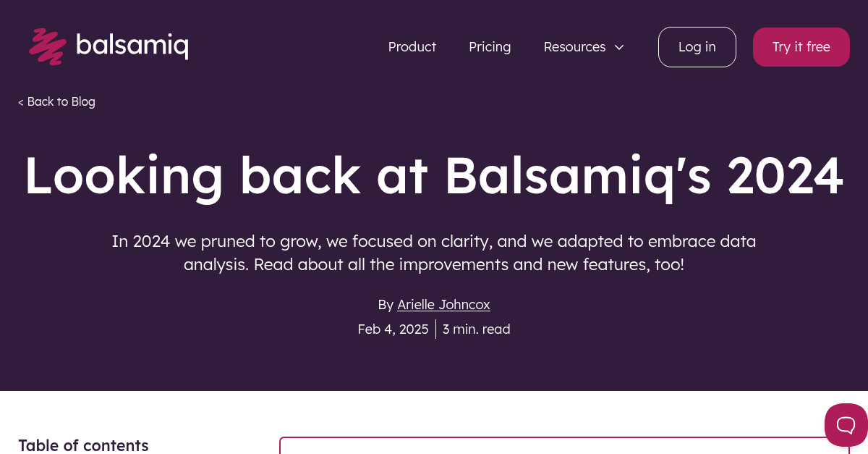The width and height of the screenshot is (868, 454).
Task: Open the chat support icon in the corner
Action: pos(846,425)
